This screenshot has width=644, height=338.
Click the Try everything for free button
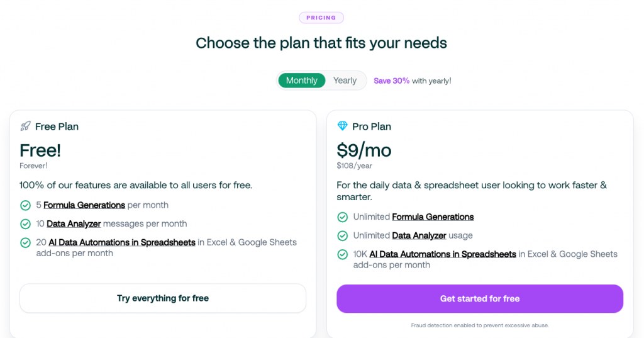pyautogui.click(x=163, y=298)
